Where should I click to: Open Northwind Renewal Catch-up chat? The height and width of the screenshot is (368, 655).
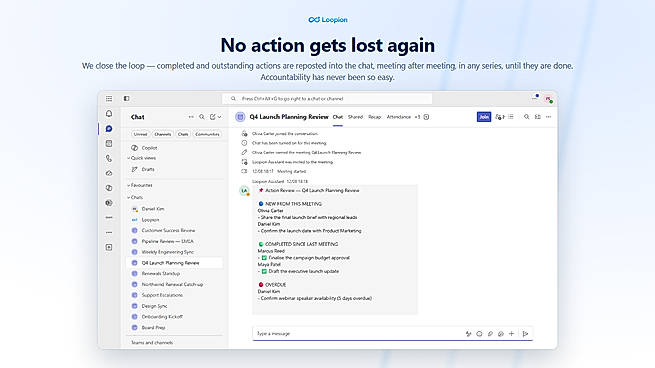click(175, 284)
